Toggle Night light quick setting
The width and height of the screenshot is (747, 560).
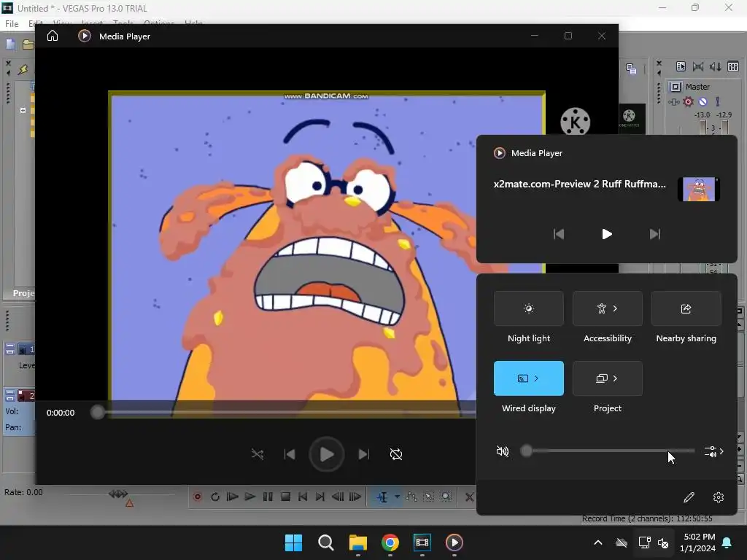point(529,308)
